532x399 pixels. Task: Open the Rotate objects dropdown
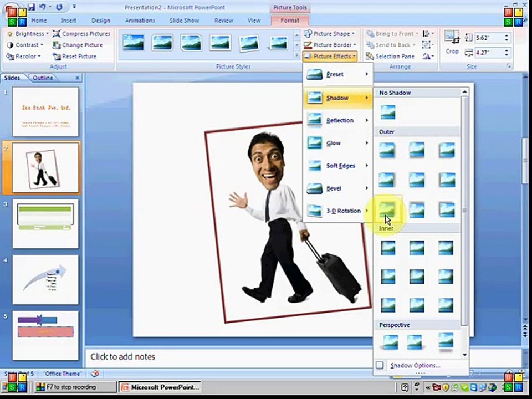[428, 57]
